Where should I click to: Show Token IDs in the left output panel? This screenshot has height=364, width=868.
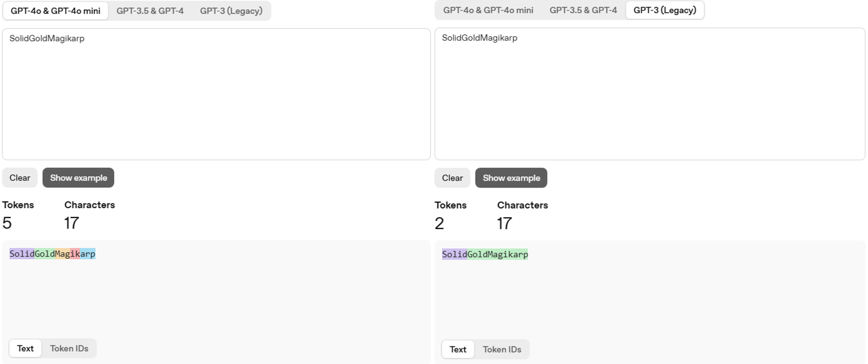(x=69, y=349)
